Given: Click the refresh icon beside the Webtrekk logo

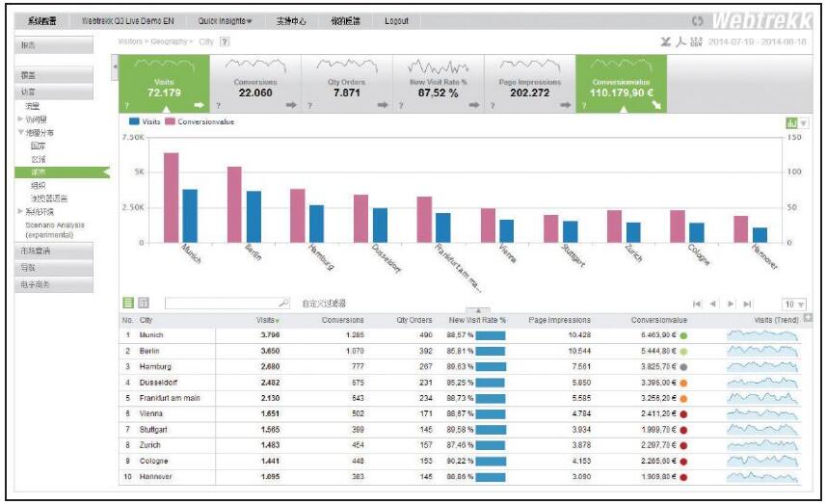Looking at the screenshot, I should pyautogui.click(x=698, y=20).
